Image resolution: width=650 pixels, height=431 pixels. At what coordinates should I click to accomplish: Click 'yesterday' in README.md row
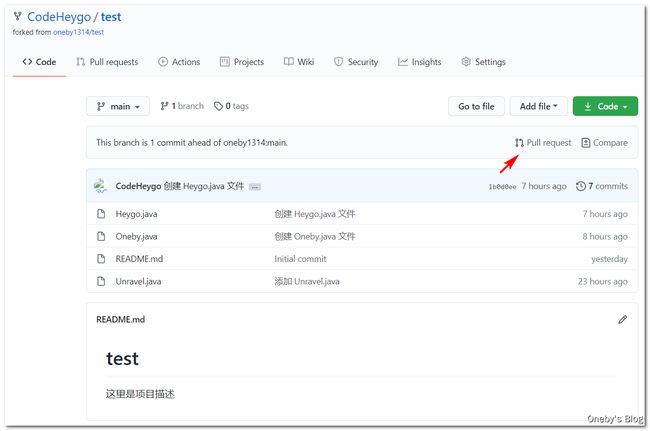[609, 259]
